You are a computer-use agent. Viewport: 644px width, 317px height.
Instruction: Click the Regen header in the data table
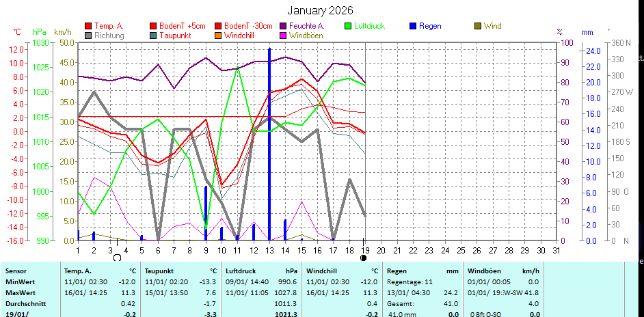tap(399, 271)
